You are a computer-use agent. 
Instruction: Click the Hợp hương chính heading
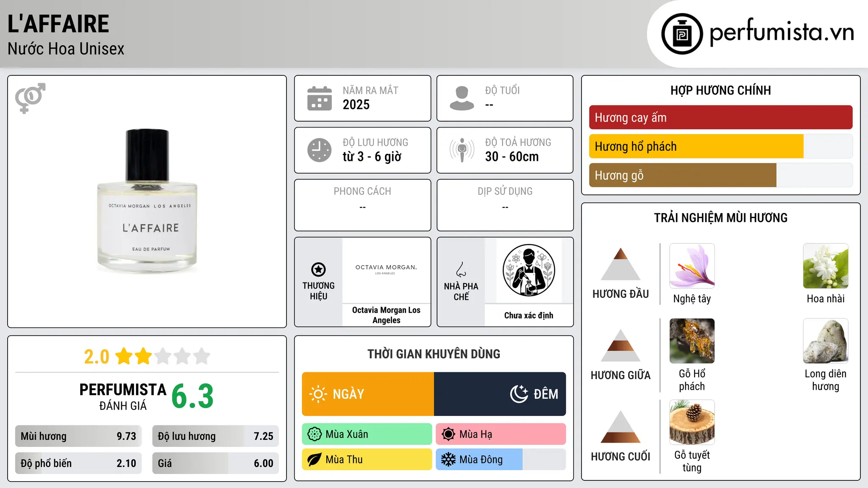(x=721, y=91)
